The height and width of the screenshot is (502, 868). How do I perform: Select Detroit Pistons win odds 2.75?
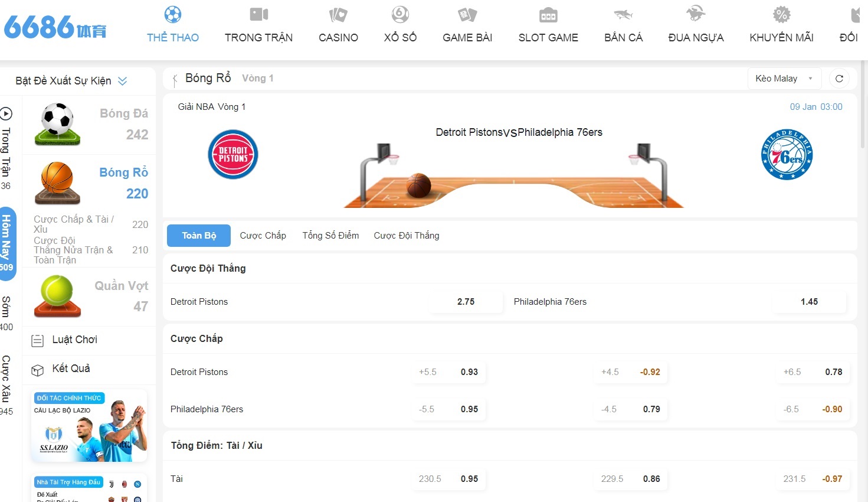[466, 302]
